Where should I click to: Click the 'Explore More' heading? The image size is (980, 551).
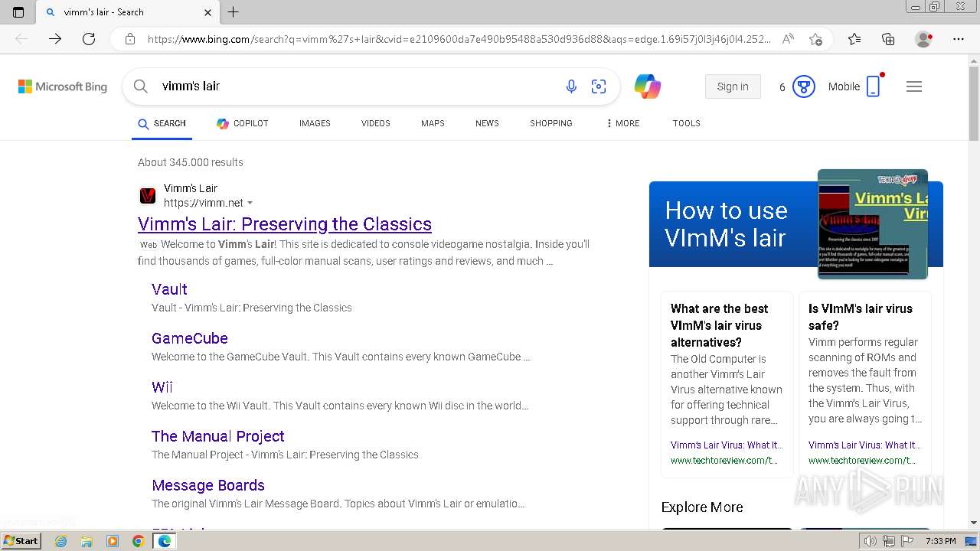(702, 507)
